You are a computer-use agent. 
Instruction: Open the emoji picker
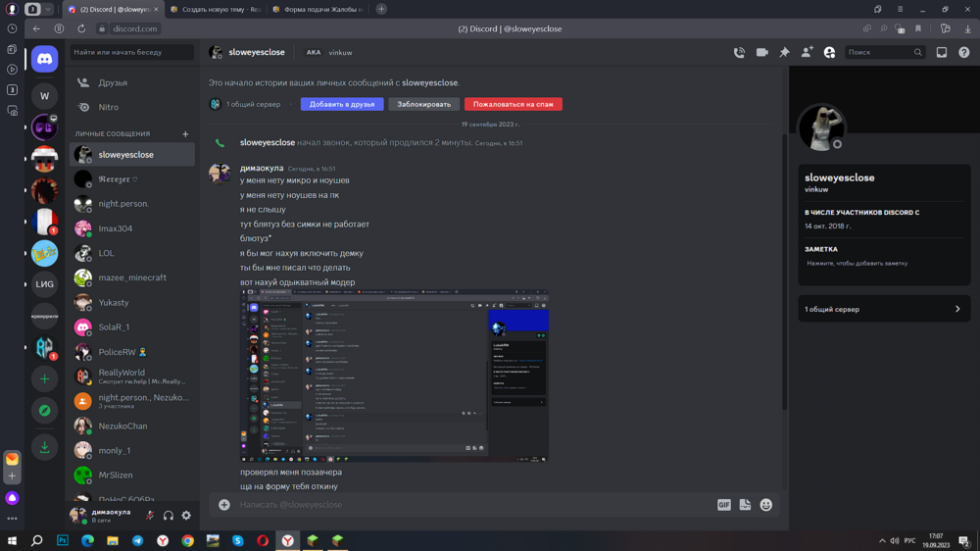tap(765, 505)
